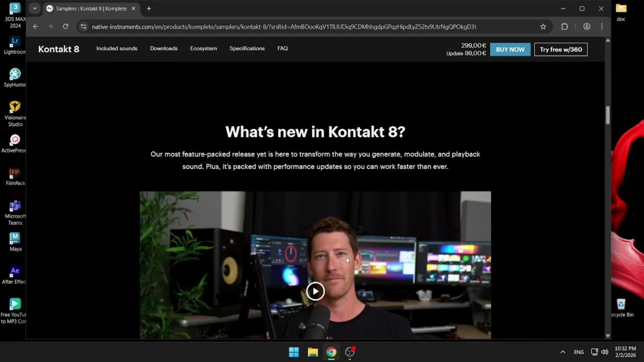The image size is (644, 362).
Task: Open Chrome profile avatar menu
Action: tap(587, 27)
